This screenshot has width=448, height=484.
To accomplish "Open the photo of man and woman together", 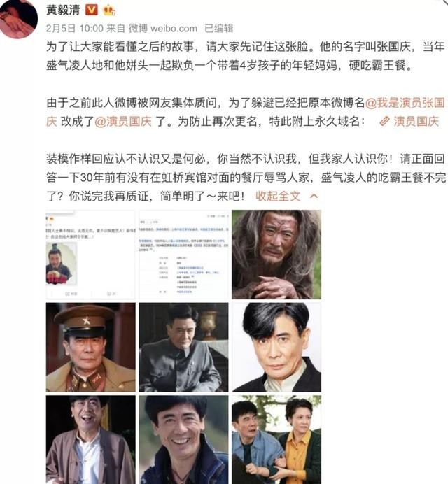I will pos(276,440).
